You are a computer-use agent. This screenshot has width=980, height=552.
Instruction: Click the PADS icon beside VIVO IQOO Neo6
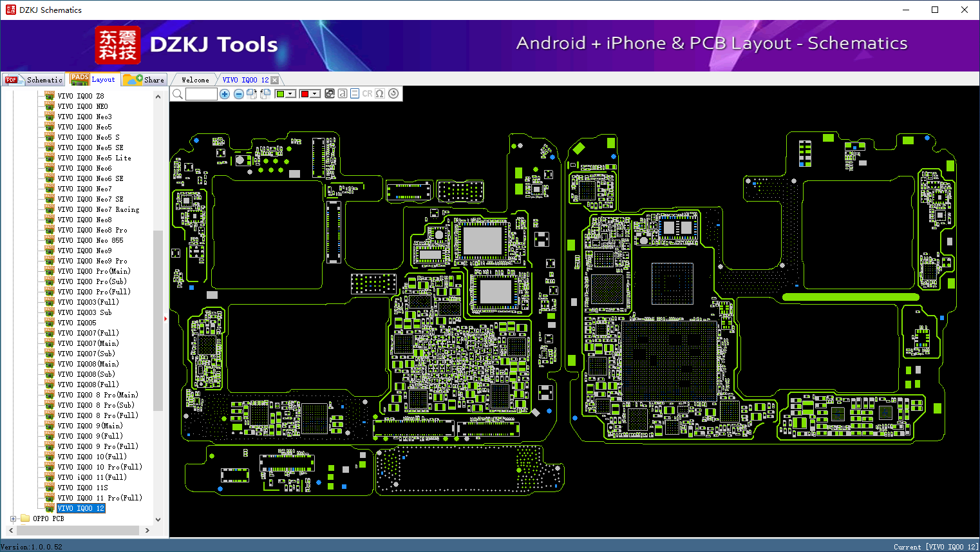click(50, 167)
